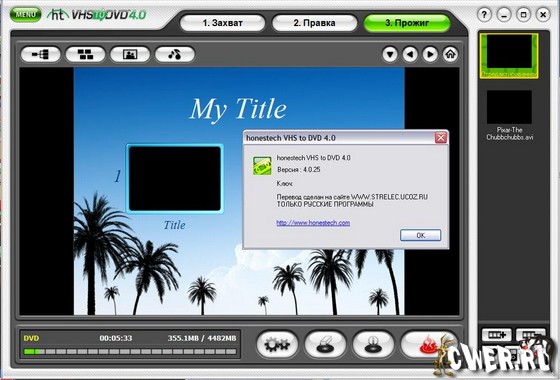Open the menu layout thumbnails icon
The height and width of the screenshot is (380, 560).
pyautogui.click(x=85, y=54)
